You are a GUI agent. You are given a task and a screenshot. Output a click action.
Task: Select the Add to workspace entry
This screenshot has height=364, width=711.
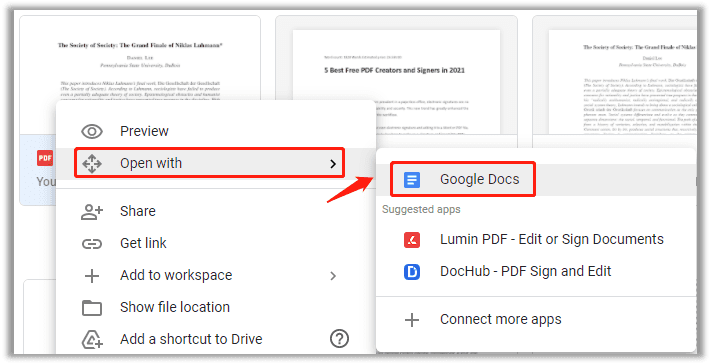[x=216, y=276]
